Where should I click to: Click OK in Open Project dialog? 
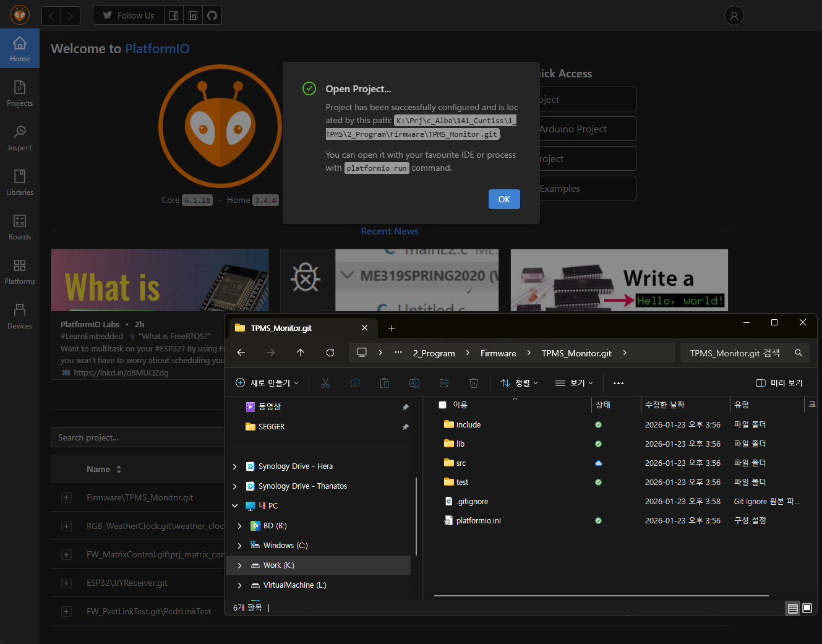(504, 199)
